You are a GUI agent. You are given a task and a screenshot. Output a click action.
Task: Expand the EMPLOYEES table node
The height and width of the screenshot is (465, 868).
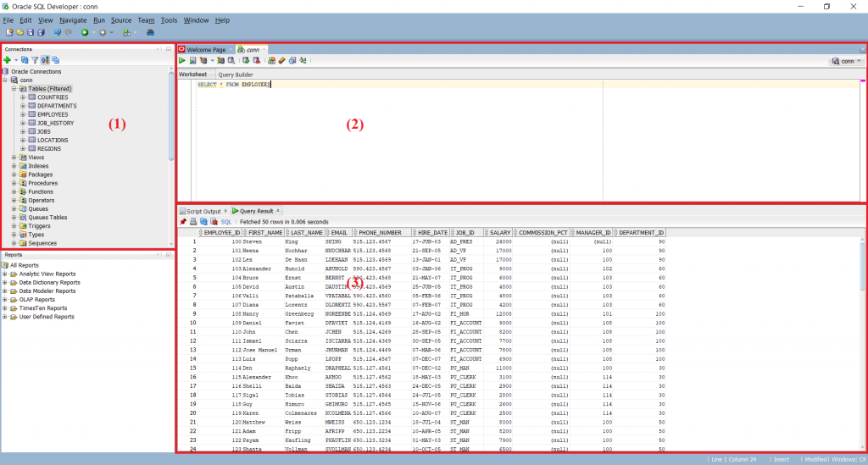click(23, 114)
